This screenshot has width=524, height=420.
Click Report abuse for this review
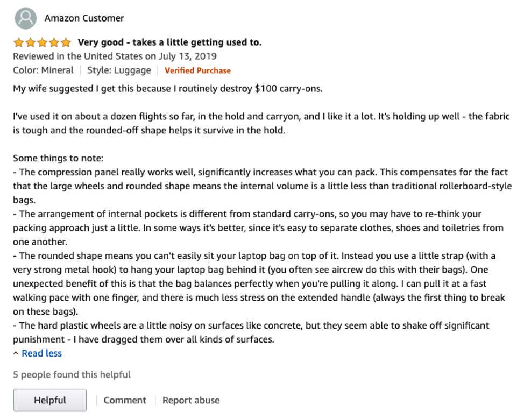191,400
